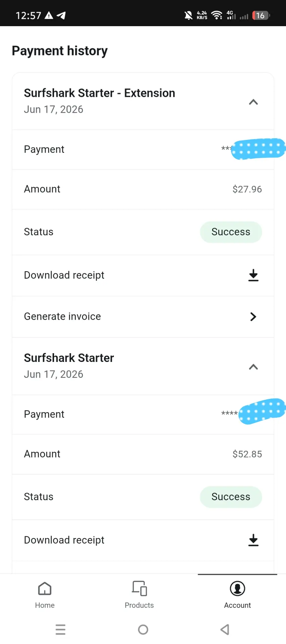Tap the Surfshark Starter - Extension header
Viewport: 286px width, 644px height.
pos(143,101)
